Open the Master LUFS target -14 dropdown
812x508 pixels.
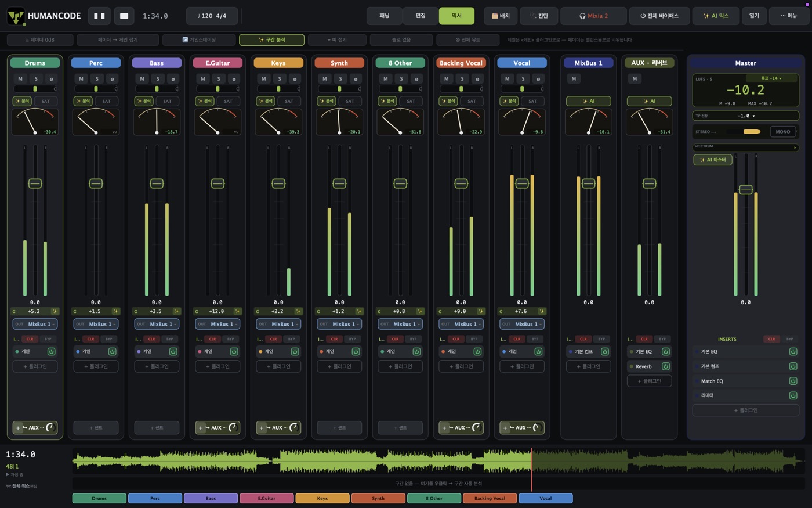(771, 78)
